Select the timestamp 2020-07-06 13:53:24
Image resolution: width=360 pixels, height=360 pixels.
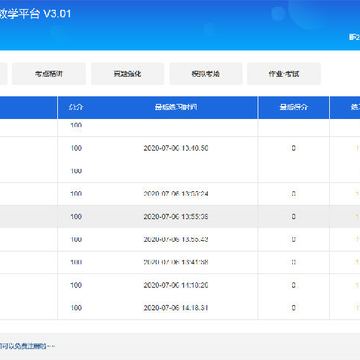[176, 194]
